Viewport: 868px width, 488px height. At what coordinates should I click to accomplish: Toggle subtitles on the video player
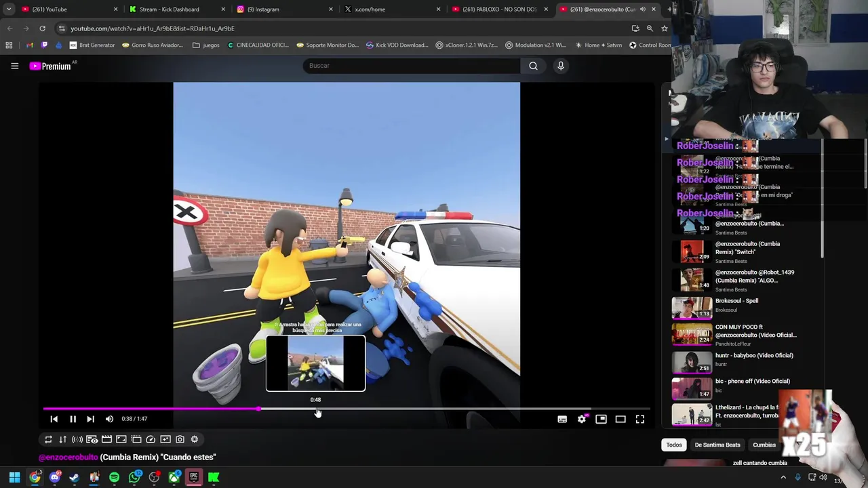(562, 419)
